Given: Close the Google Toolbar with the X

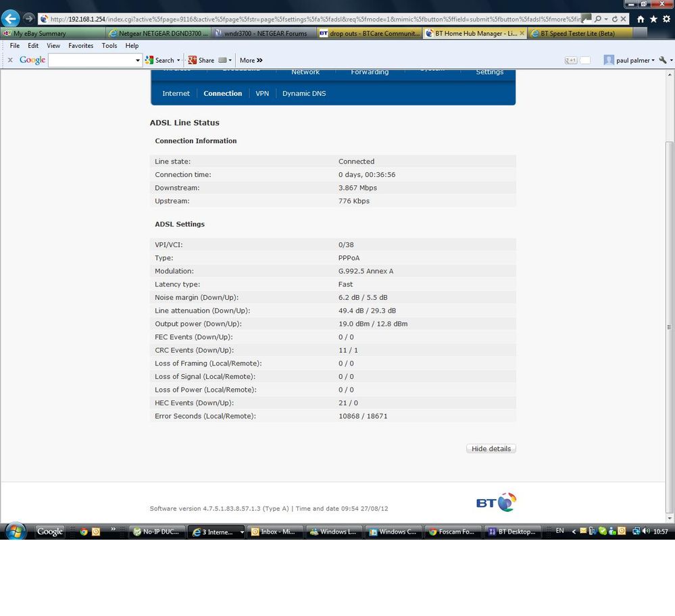Looking at the screenshot, I should coord(10,60).
